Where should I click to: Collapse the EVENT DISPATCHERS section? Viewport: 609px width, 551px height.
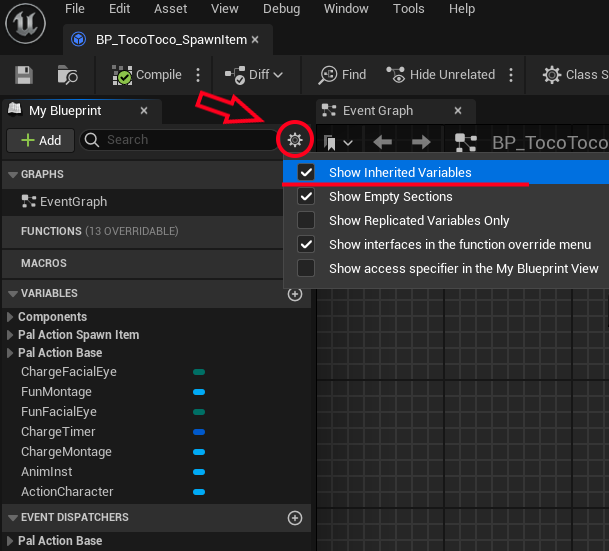click(13, 518)
